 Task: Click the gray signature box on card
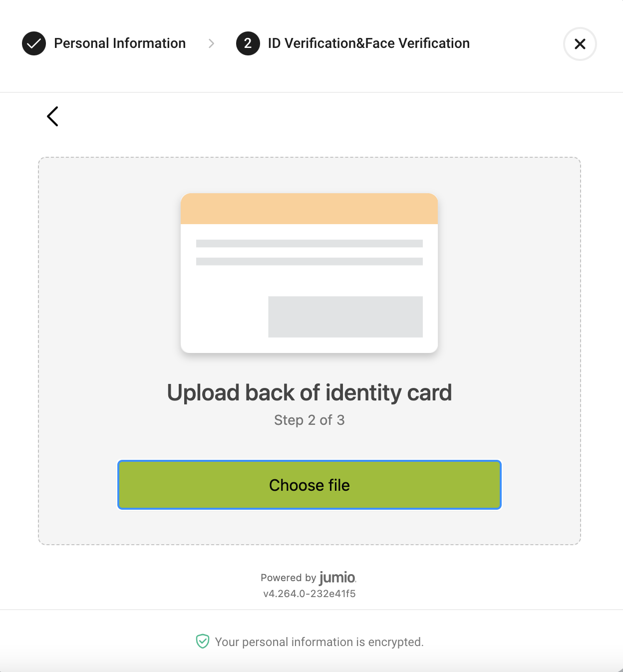point(345,317)
